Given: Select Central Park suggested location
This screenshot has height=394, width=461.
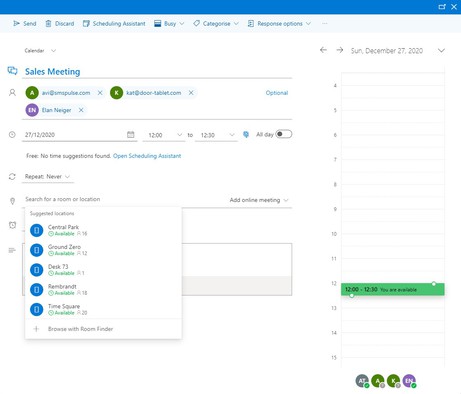Looking at the screenshot, I should coord(103,230).
